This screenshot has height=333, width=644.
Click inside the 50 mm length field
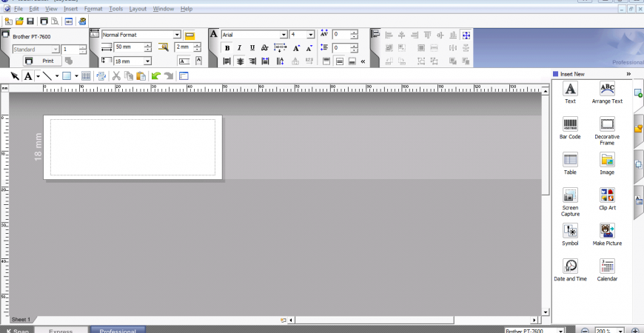click(127, 47)
